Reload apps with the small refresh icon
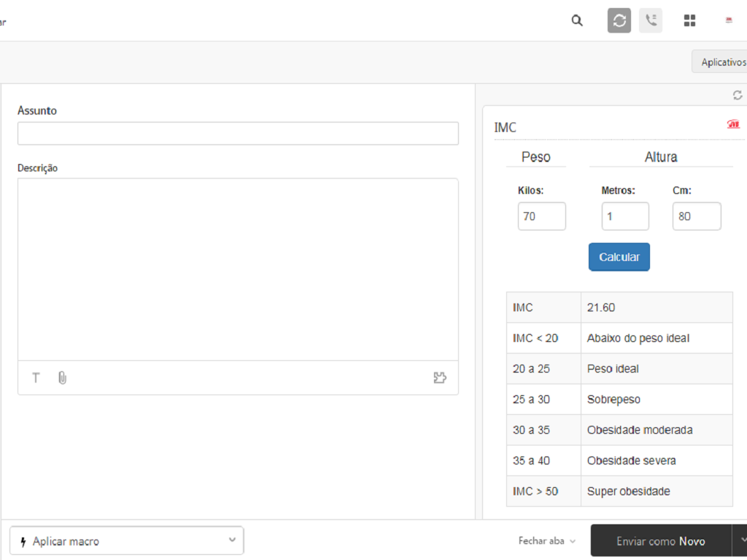This screenshot has width=747, height=560. pos(738,96)
